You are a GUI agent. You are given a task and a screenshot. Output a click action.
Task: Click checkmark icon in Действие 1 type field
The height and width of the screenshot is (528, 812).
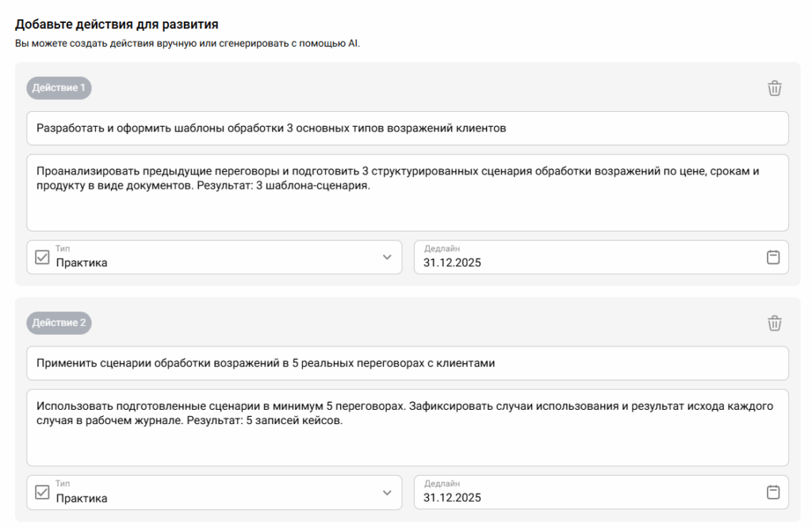(x=43, y=258)
